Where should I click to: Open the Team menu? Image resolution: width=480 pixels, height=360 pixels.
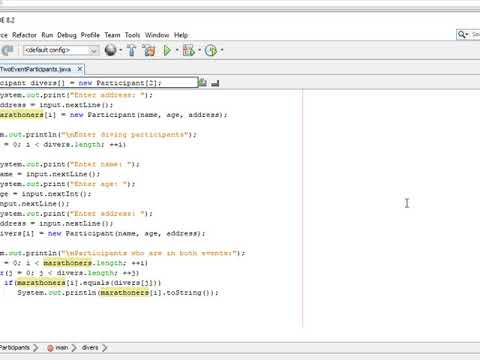point(112,35)
